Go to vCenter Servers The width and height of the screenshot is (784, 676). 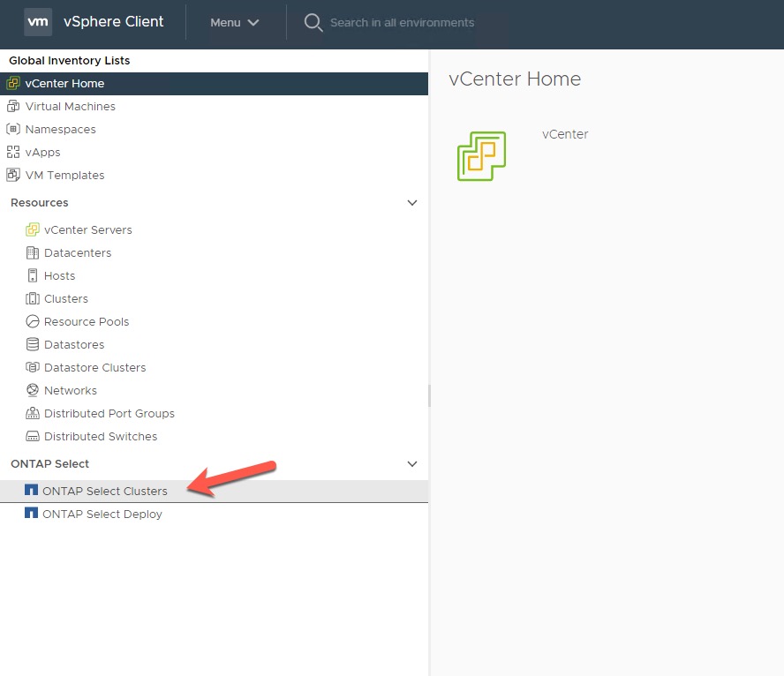click(x=87, y=229)
